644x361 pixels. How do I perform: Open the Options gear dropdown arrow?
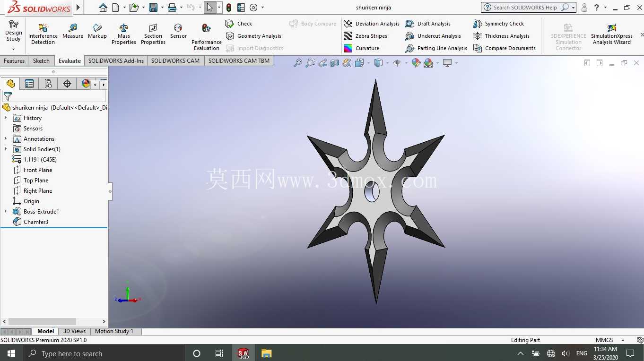tap(262, 8)
